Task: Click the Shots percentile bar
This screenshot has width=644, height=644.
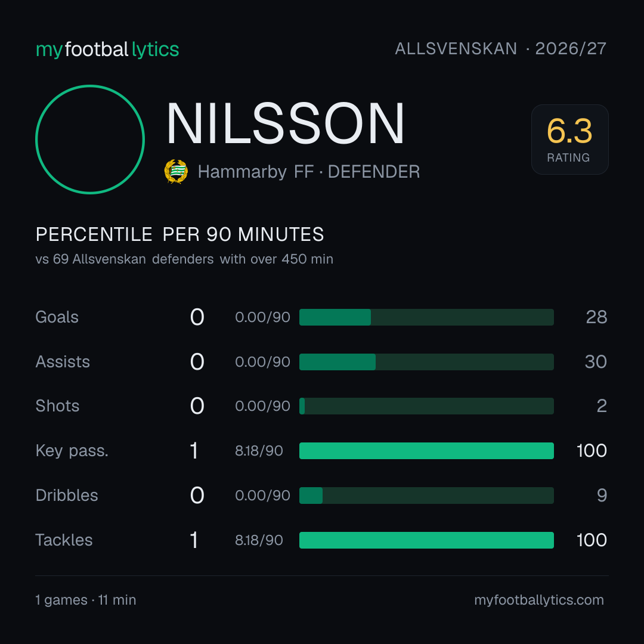Action: pos(426,406)
